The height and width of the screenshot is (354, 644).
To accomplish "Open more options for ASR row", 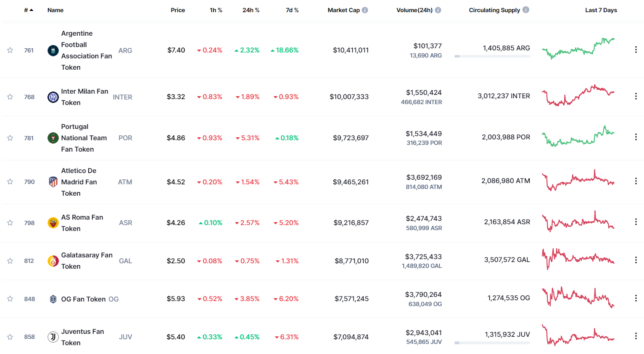I will (x=636, y=222).
